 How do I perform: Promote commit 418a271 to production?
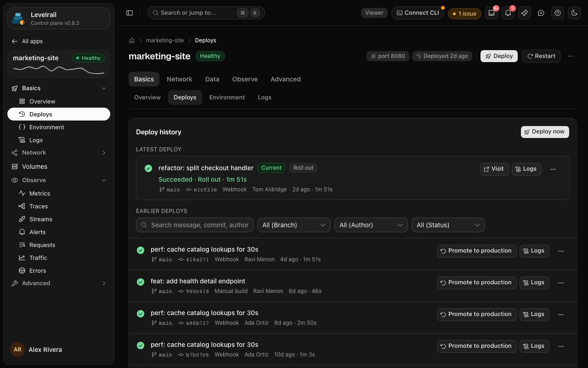click(477, 251)
